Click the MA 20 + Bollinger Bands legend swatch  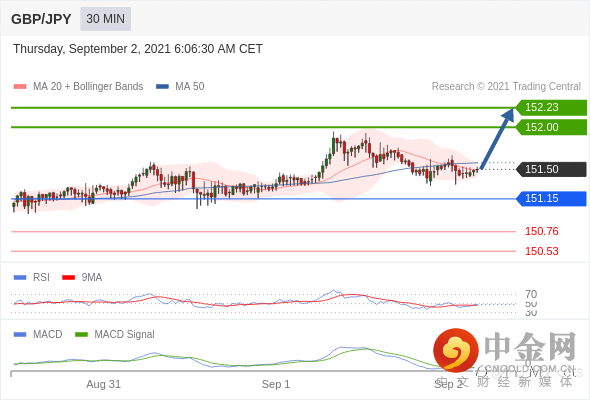[20, 87]
